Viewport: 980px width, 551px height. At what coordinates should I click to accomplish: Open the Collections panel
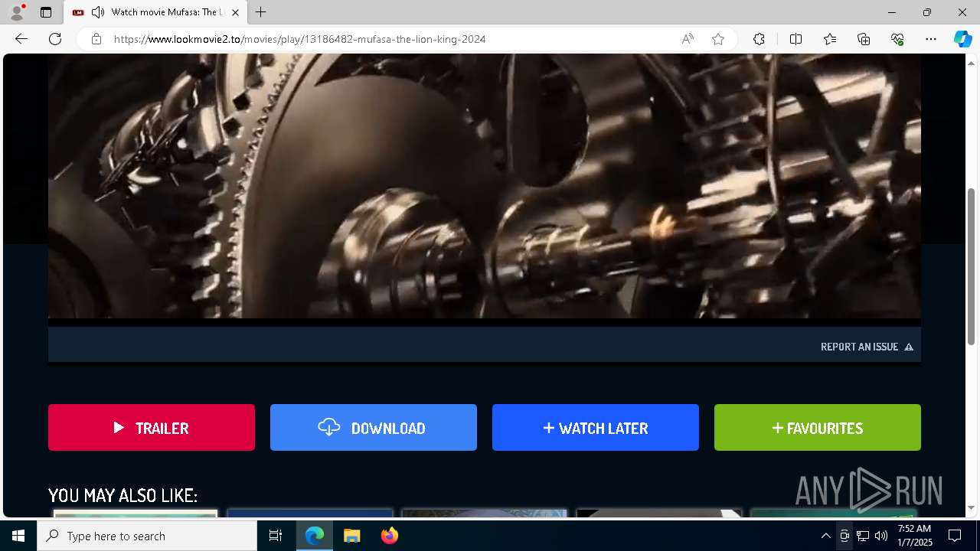pos(864,39)
